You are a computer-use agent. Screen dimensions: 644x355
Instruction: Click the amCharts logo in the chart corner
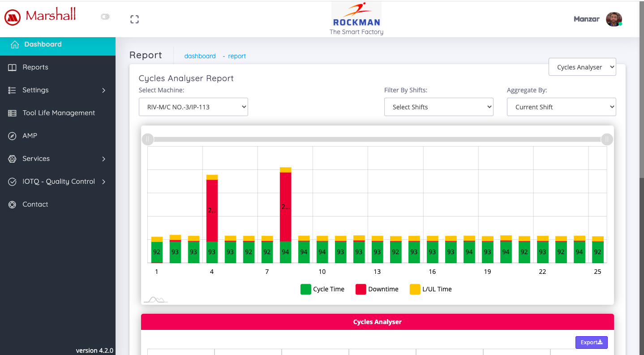pyautogui.click(x=155, y=299)
